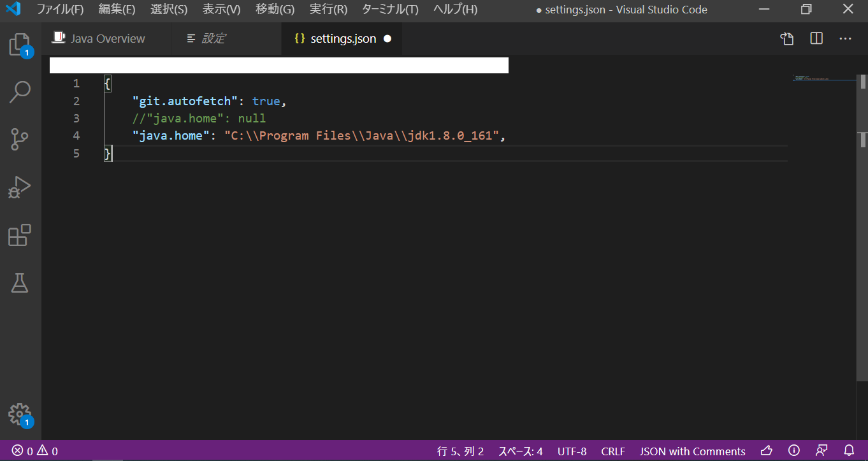The height and width of the screenshot is (461, 868).
Task: Open the 選択(S) menu
Action: click(169, 10)
